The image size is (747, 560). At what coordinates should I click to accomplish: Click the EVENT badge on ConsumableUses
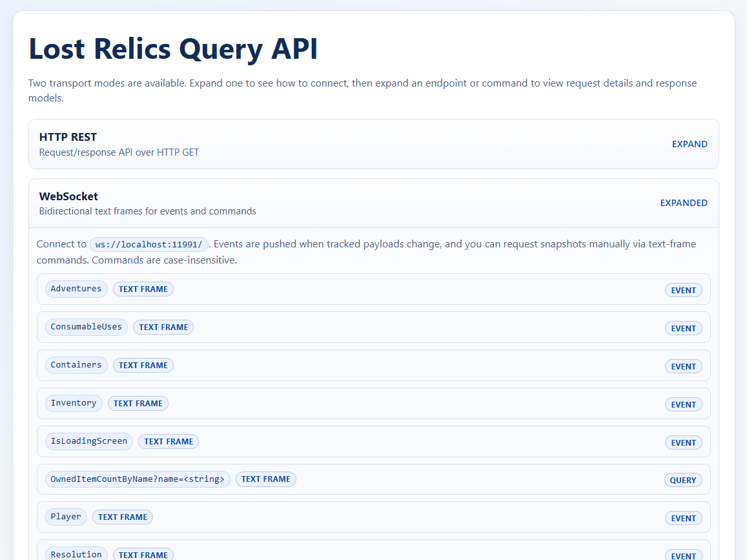pyautogui.click(x=683, y=327)
